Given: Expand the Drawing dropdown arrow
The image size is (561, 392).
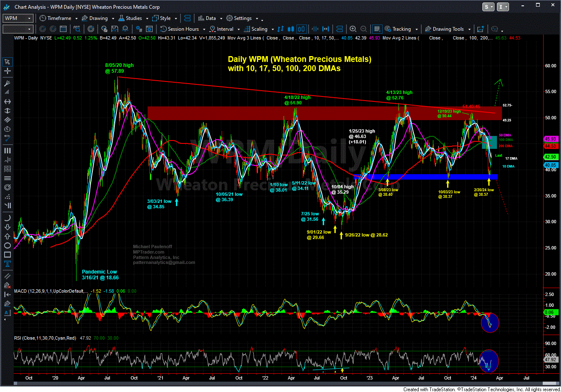Looking at the screenshot, I should coord(112,18).
